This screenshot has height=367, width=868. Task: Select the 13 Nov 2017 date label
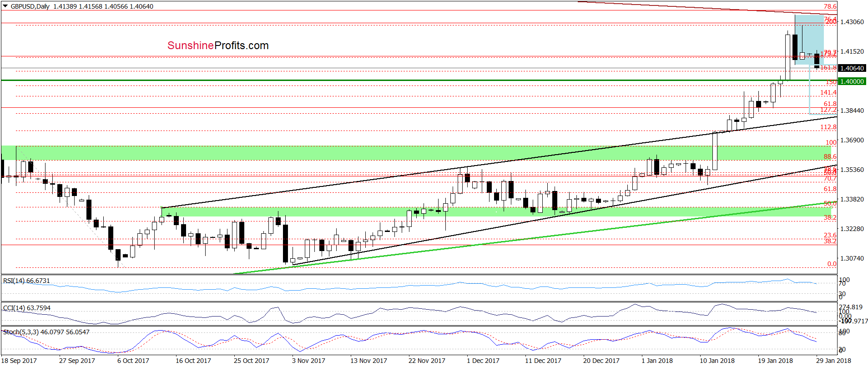click(x=368, y=361)
